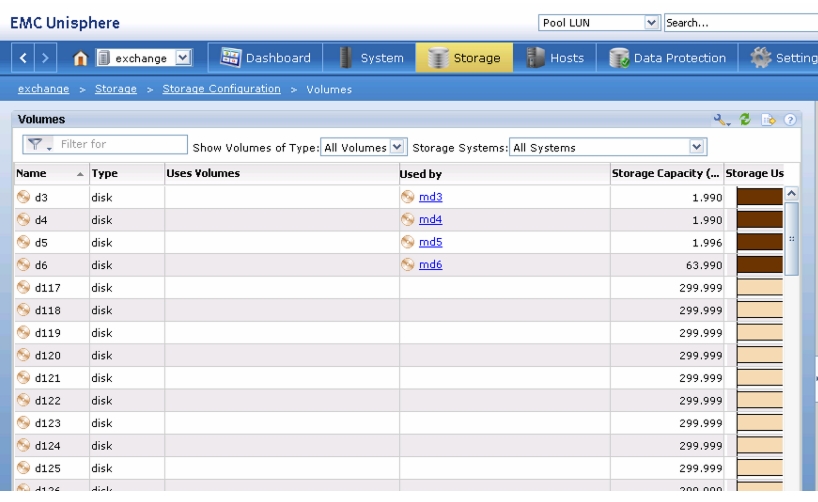Open the md5 link
The width and height of the screenshot is (818, 502).
click(430, 242)
